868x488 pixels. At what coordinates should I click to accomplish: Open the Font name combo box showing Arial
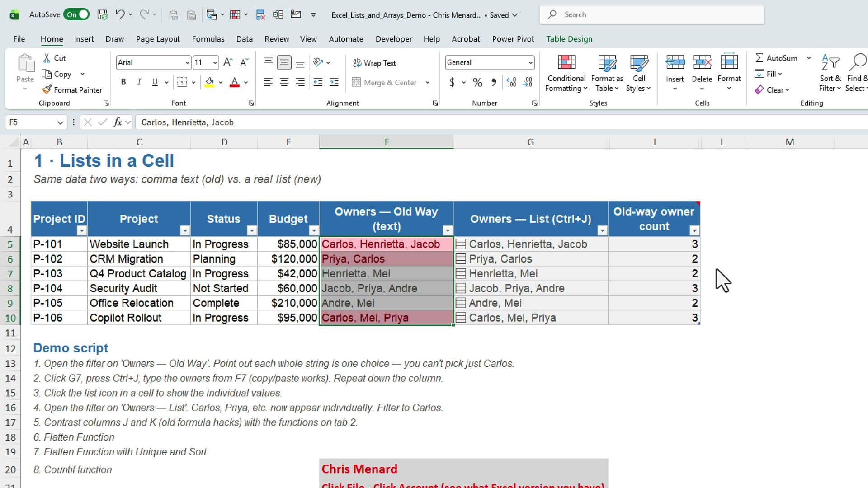click(x=153, y=62)
